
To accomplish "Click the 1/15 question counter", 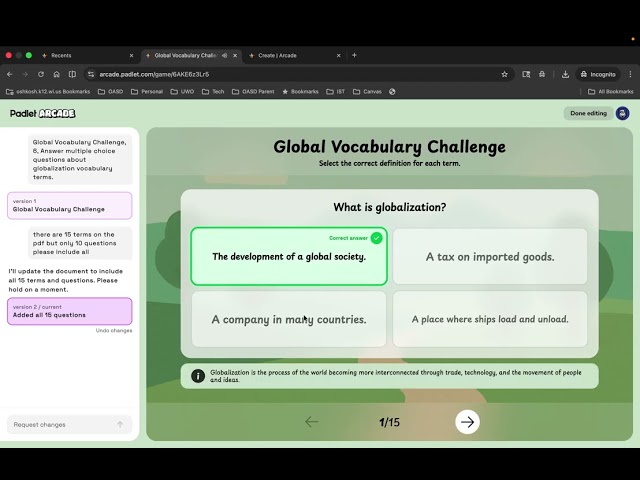I will pos(389,422).
